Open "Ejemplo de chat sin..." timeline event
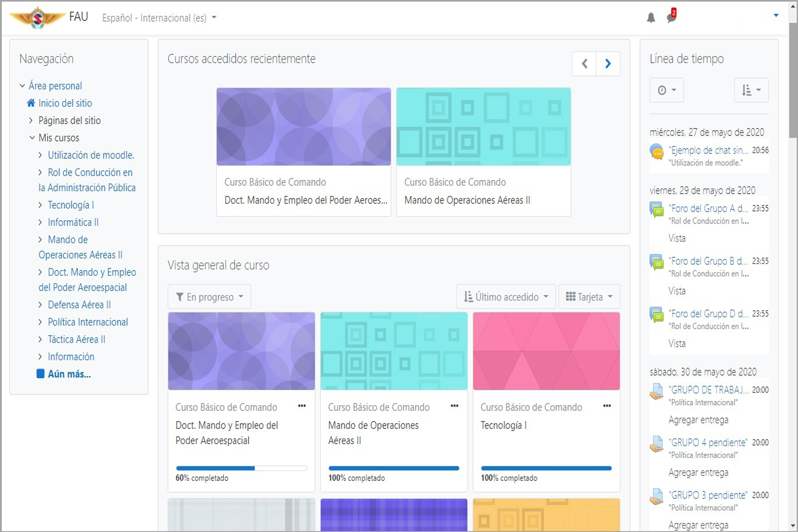Image resolution: width=798 pixels, height=532 pixels. [708, 150]
